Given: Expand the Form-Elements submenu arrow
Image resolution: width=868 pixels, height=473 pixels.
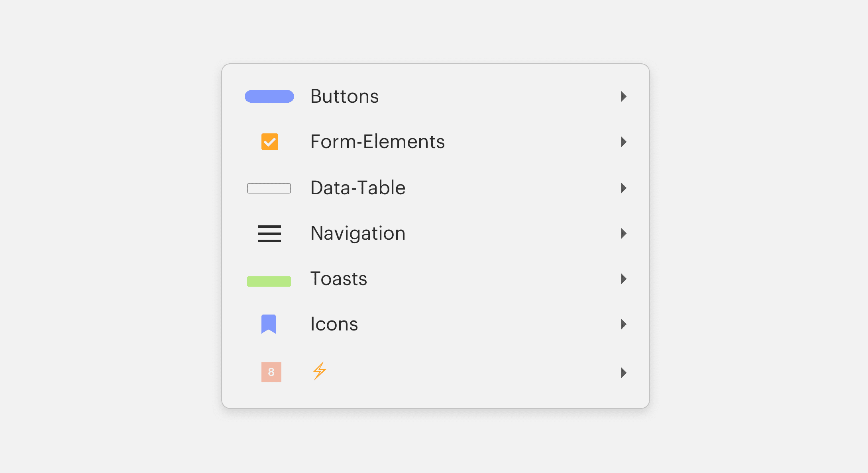Looking at the screenshot, I should 624,142.
